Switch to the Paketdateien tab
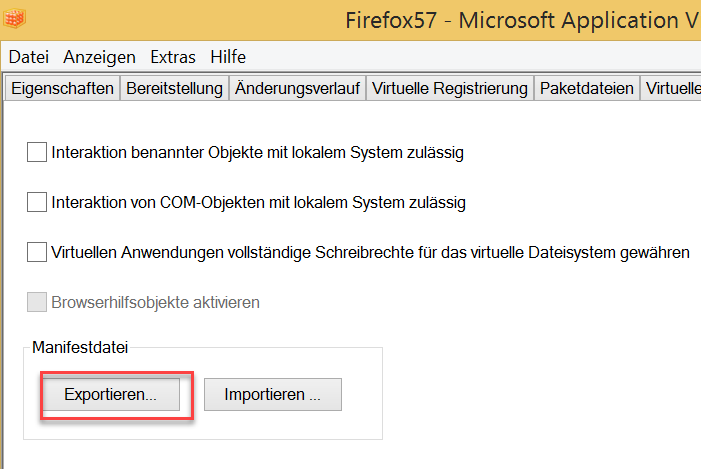The width and height of the screenshot is (701, 469). pyautogui.click(x=587, y=88)
